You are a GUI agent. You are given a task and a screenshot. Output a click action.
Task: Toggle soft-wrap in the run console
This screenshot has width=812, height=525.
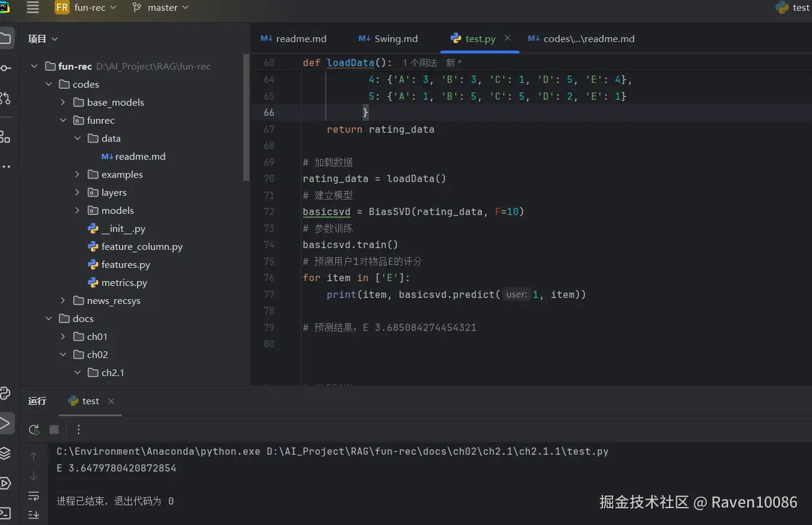34,496
